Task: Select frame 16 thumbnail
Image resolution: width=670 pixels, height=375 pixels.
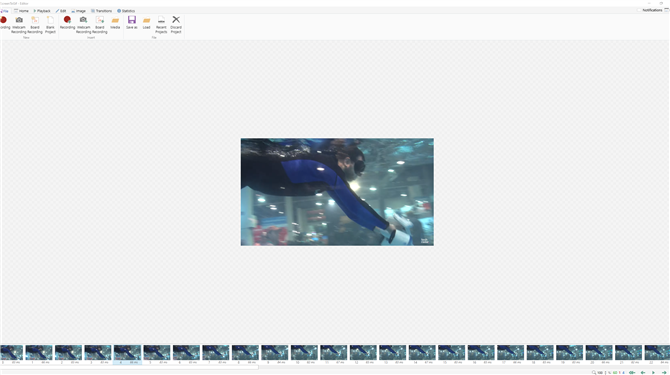Action: point(481,354)
